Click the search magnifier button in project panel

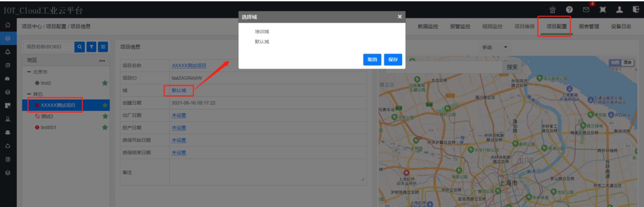tap(79, 47)
